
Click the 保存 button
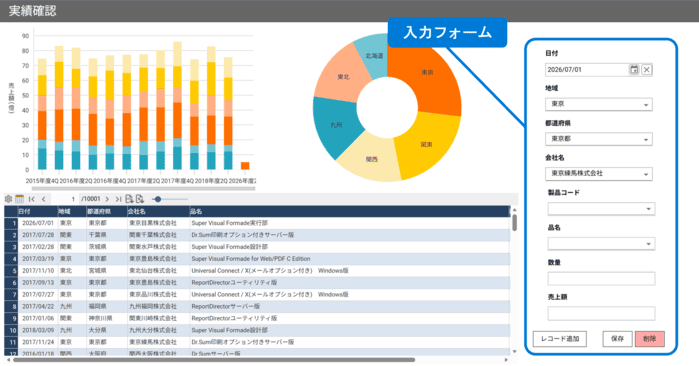click(x=617, y=339)
